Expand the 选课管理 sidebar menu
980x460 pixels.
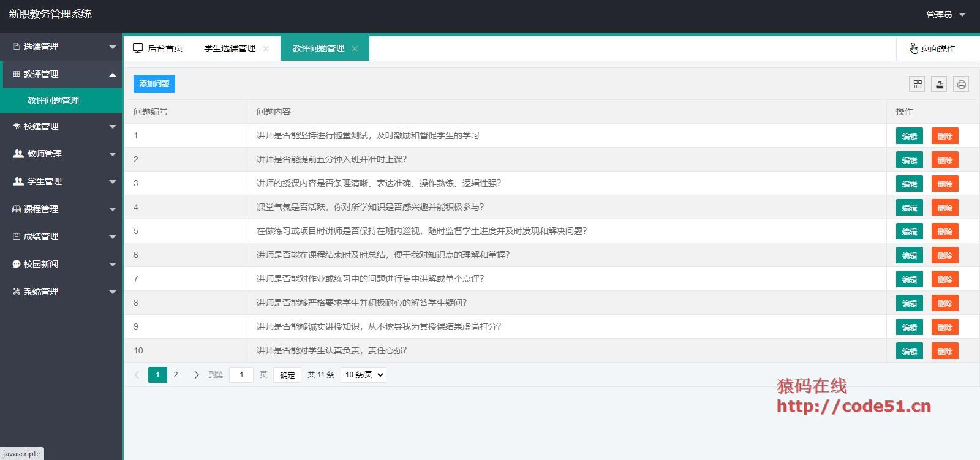coord(61,47)
